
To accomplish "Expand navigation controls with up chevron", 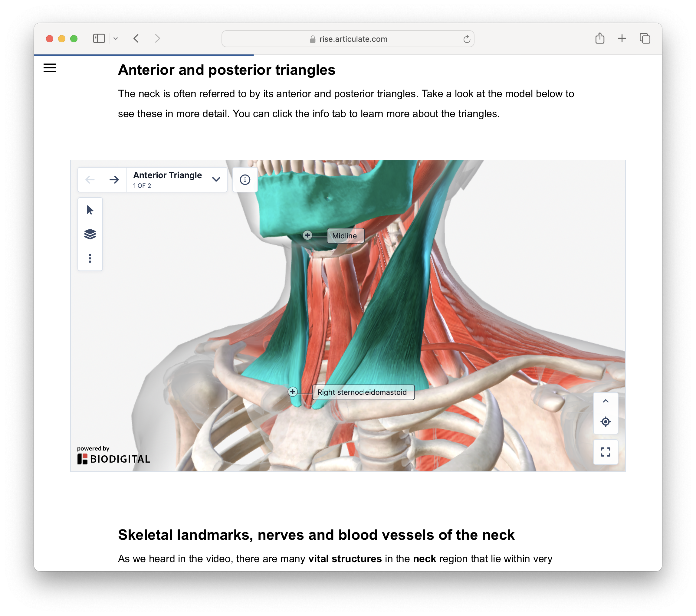I will click(605, 401).
